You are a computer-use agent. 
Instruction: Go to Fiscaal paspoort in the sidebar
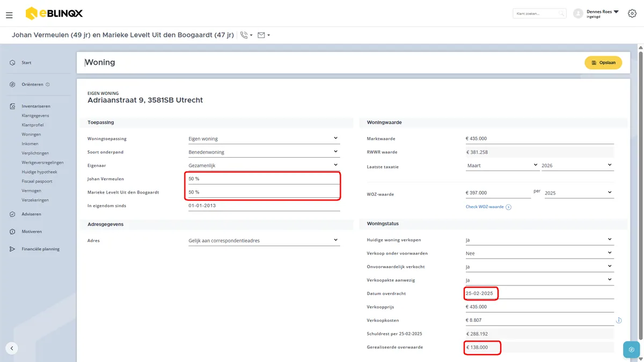coord(36,181)
